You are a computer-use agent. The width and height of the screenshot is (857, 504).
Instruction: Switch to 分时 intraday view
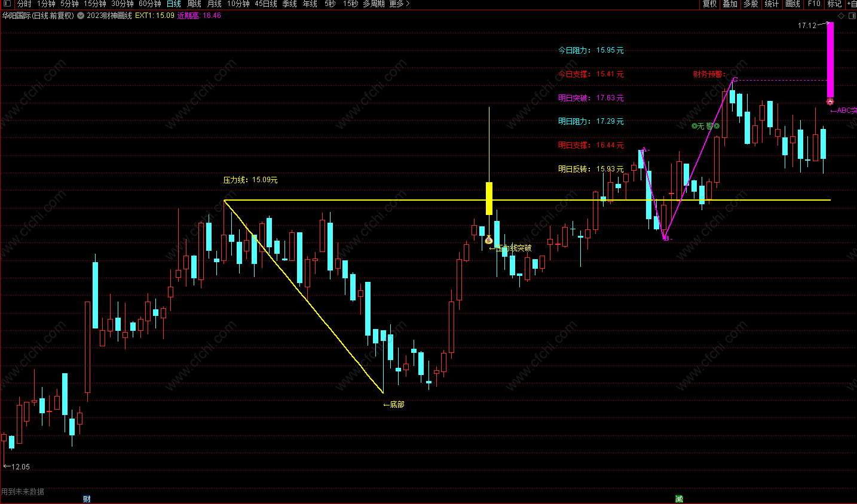25,4
